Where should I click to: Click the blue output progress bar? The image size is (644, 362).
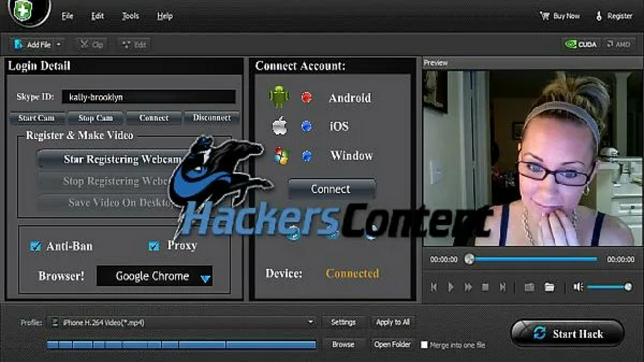(181, 344)
